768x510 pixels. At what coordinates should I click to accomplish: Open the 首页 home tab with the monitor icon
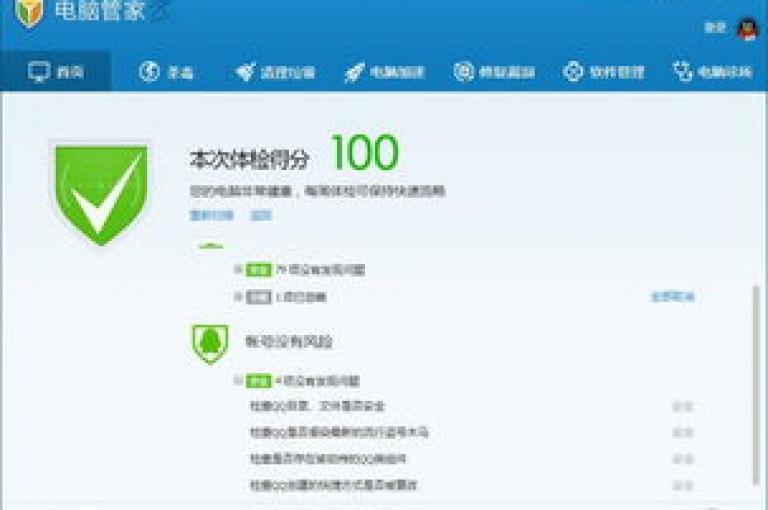pyautogui.click(x=56, y=72)
